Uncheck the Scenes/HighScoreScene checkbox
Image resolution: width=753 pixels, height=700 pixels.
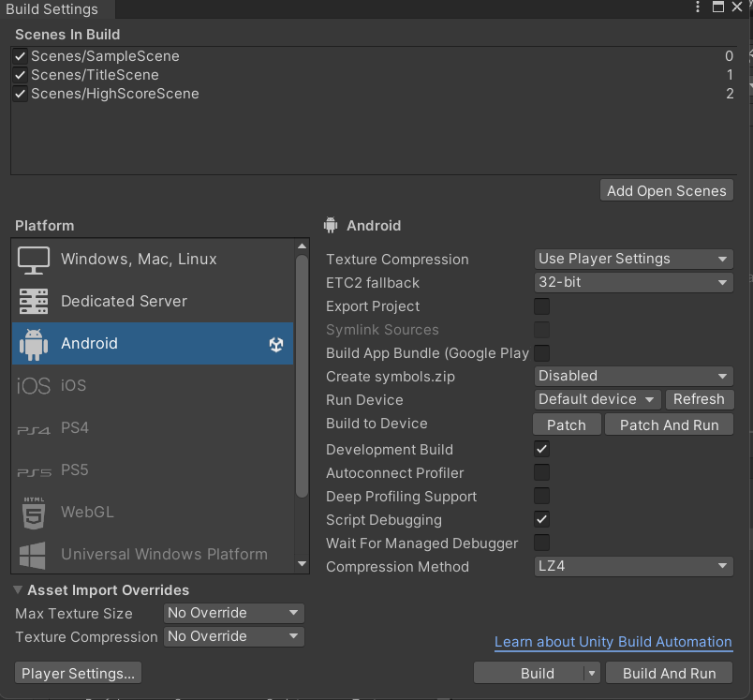20,94
